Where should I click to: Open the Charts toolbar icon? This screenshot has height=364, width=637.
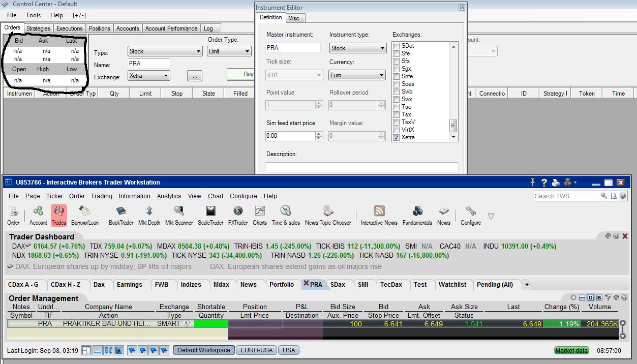pyautogui.click(x=260, y=215)
